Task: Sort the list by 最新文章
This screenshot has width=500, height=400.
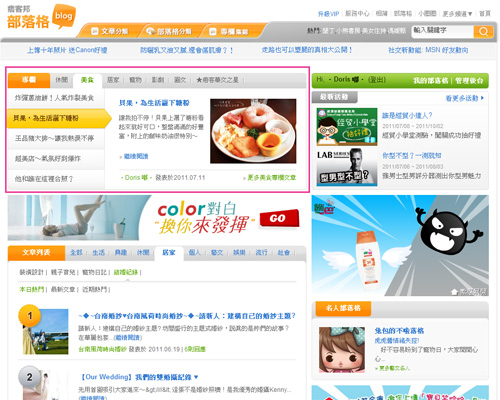Action: 63,289
